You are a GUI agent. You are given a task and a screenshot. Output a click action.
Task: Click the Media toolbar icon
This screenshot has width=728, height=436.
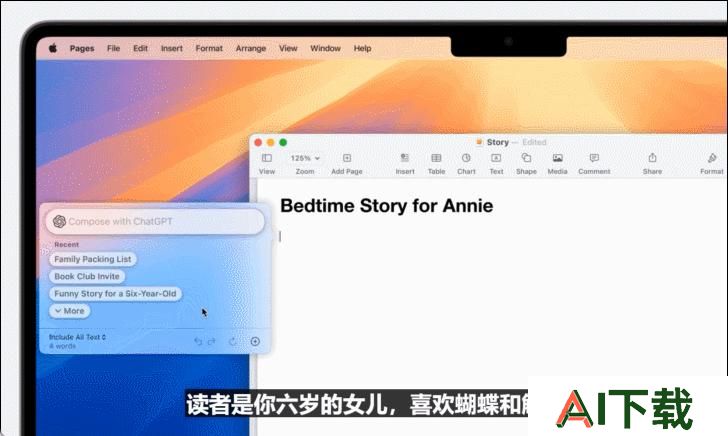tap(558, 158)
